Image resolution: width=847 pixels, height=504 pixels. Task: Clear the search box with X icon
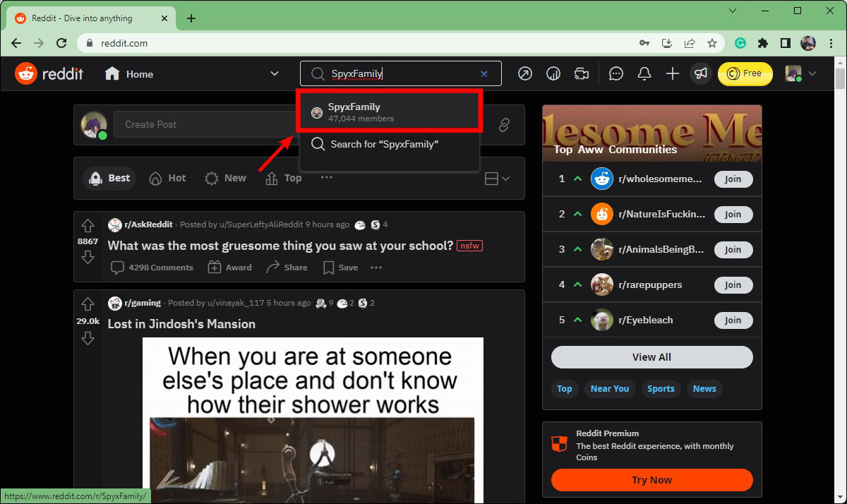pyautogui.click(x=484, y=73)
